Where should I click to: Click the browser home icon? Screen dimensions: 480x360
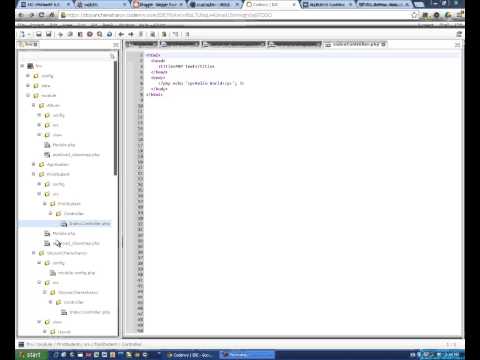click(x=52, y=15)
